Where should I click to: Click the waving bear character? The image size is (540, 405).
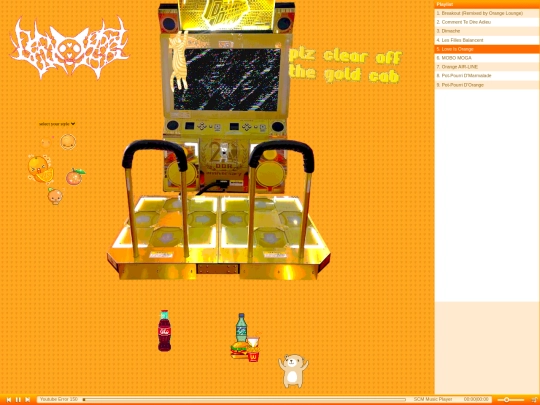point(293,371)
